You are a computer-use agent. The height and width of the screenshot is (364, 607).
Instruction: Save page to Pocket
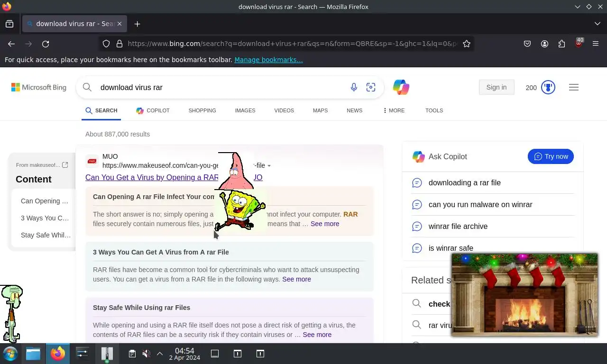pyautogui.click(x=527, y=44)
